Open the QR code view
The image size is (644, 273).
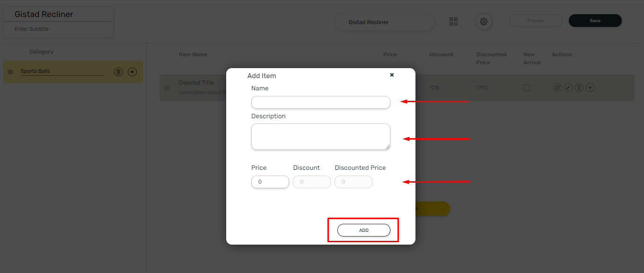tap(453, 21)
